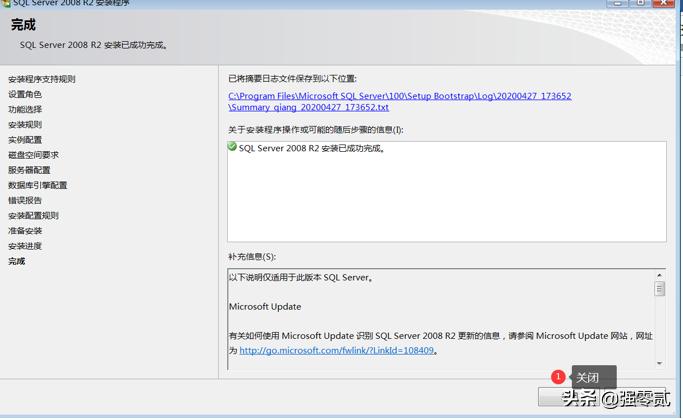Click the 补充信息(S) label
683x420 pixels.
click(252, 257)
